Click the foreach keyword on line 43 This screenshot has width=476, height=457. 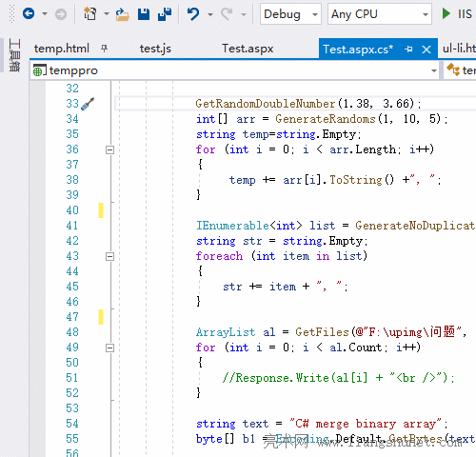click(x=219, y=256)
